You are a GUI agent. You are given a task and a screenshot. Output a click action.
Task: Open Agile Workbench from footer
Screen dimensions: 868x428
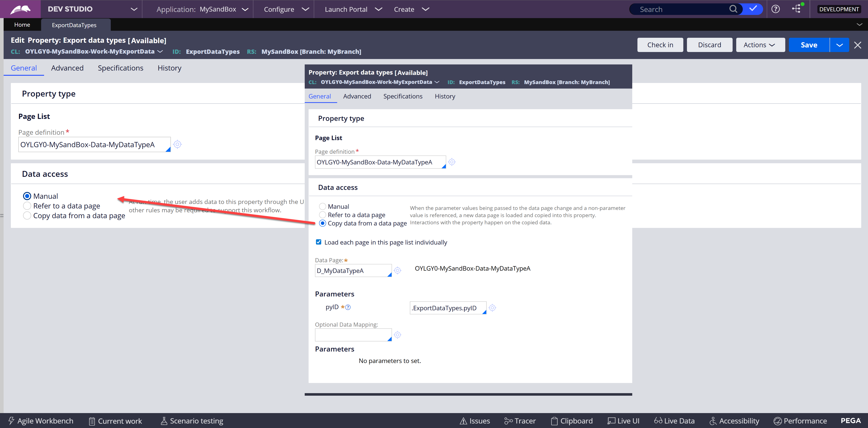(40, 421)
